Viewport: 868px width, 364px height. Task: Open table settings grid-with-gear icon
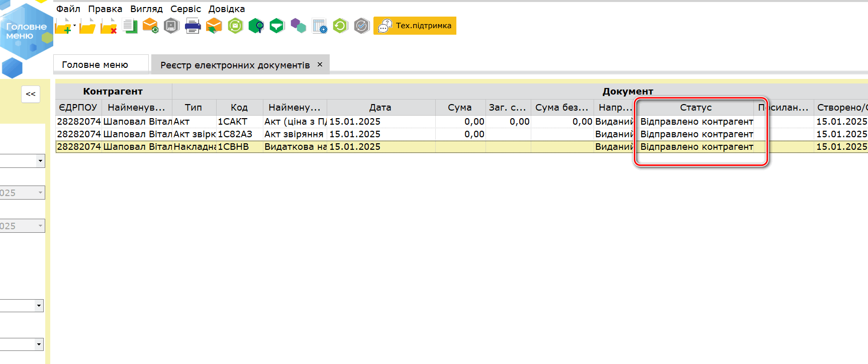pos(319,26)
